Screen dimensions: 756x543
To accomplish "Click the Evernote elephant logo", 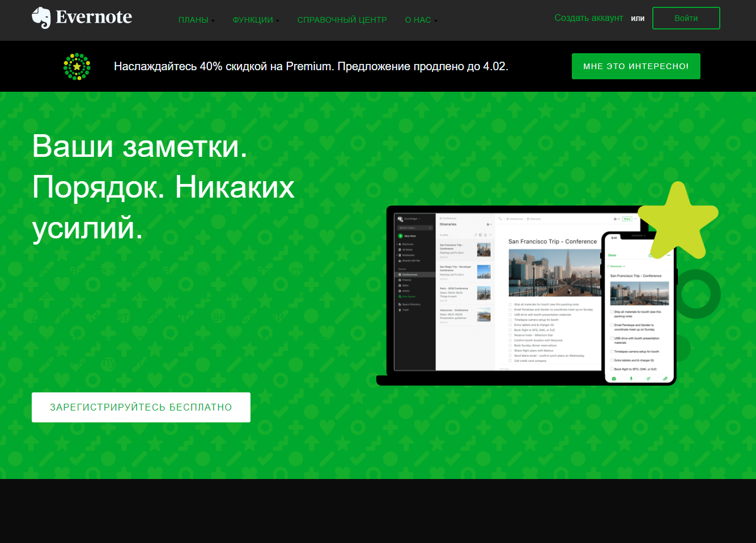I will [x=43, y=16].
